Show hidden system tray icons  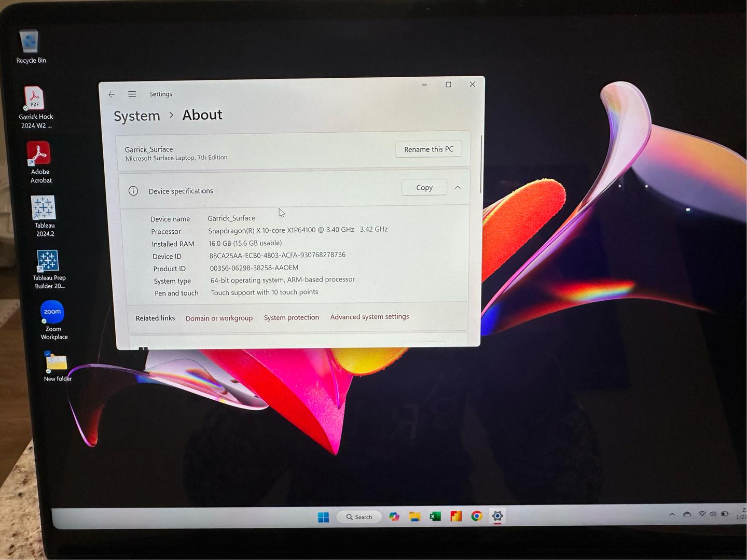pos(672,514)
